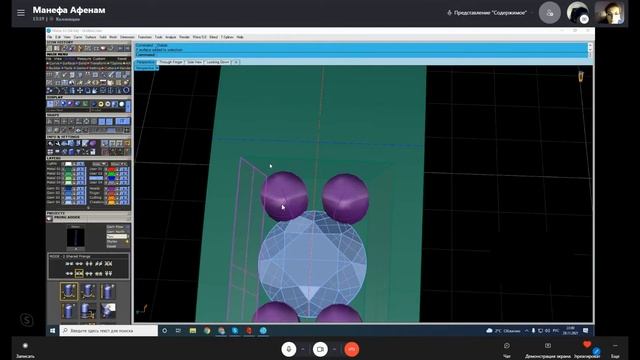Open the File menu
The height and width of the screenshot is (360, 640).
point(50,37)
